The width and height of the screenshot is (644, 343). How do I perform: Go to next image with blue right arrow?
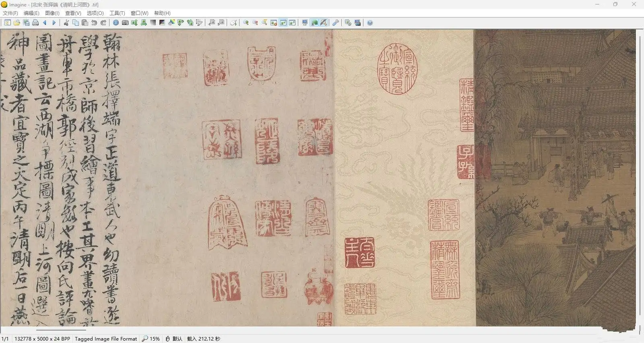point(54,23)
